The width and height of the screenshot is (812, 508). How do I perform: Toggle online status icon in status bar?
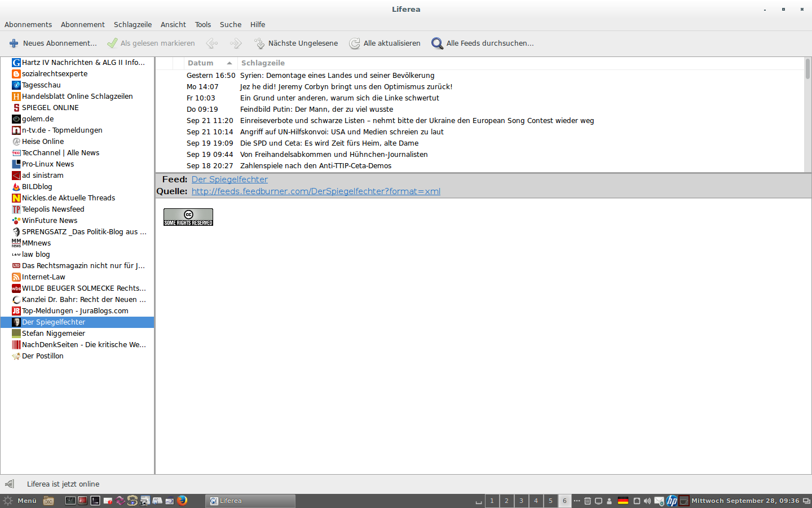coord(9,484)
